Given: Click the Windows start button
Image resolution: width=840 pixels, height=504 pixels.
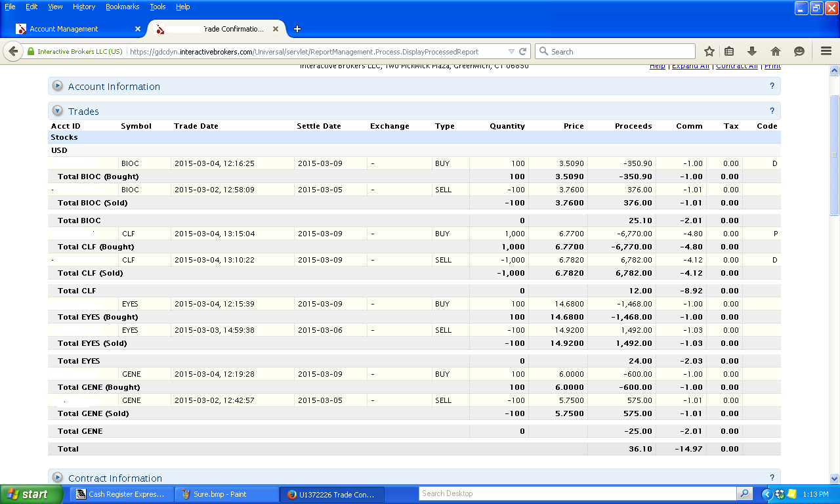Looking at the screenshot, I should tap(27, 494).
